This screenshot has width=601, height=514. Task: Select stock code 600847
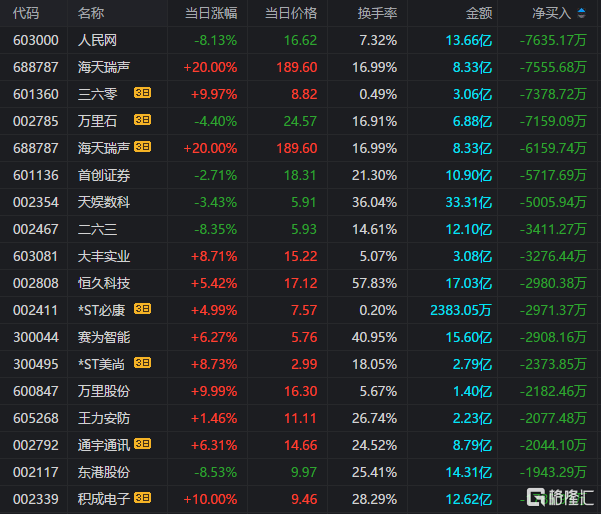click(36, 391)
